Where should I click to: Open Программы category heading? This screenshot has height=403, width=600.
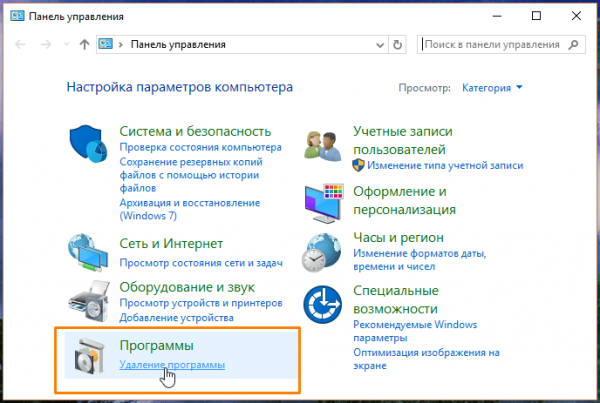pos(157,346)
